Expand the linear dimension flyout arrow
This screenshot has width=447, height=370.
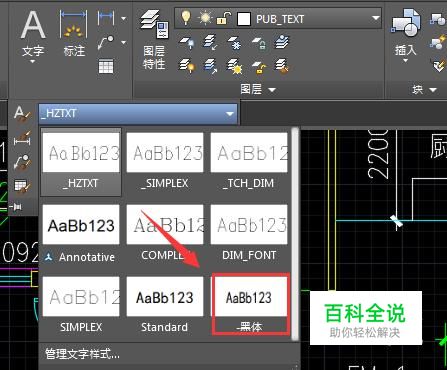pyautogui.click(x=124, y=18)
